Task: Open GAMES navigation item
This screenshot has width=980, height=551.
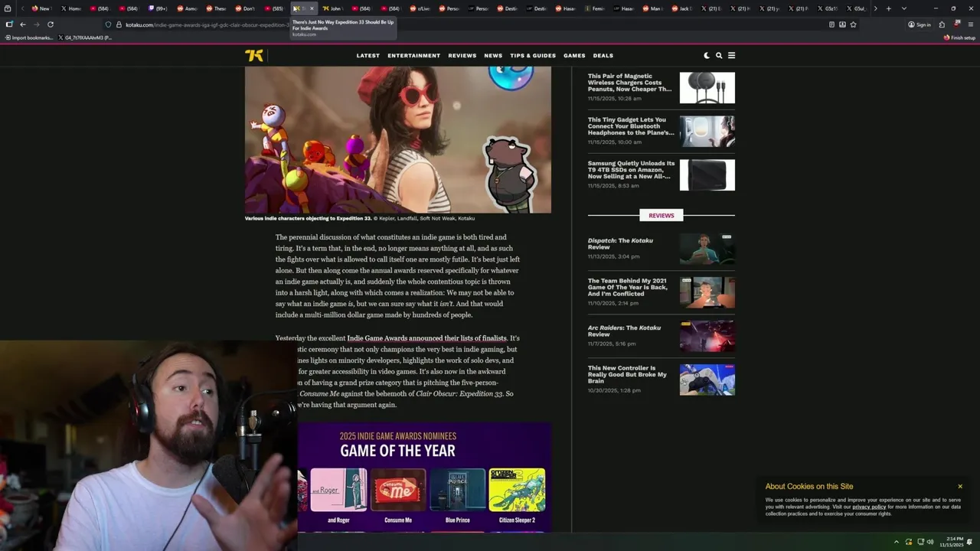Action: tap(574, 55)
